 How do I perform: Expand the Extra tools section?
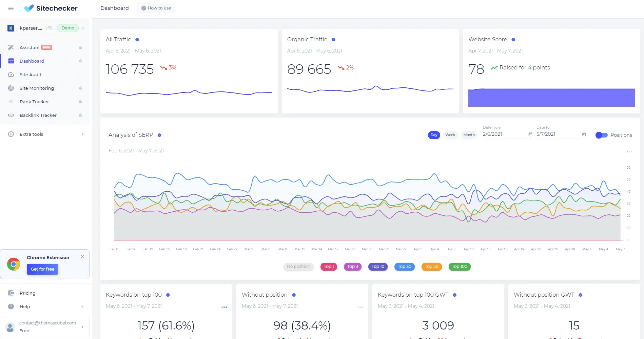tap(31, 134)
